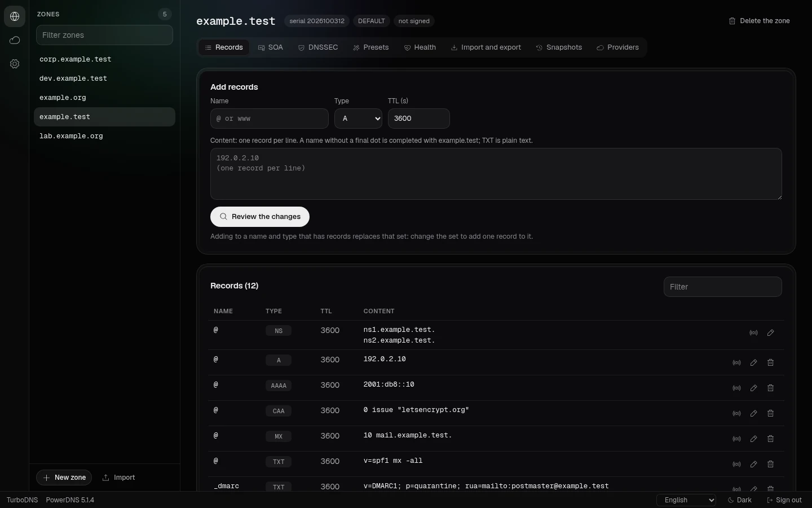Edit the A record 192.0.2.10
This screenshot has width=812, height=508.
(x=753, y=362)
